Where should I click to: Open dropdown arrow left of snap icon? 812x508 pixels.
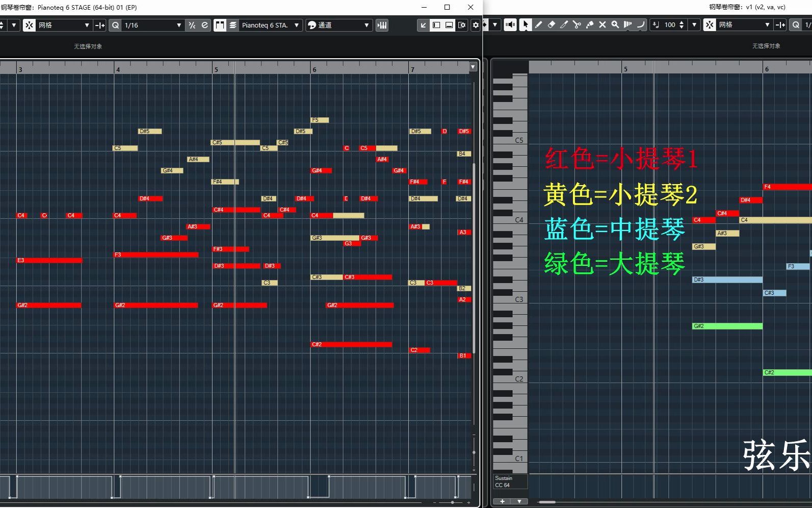(14, 25)
